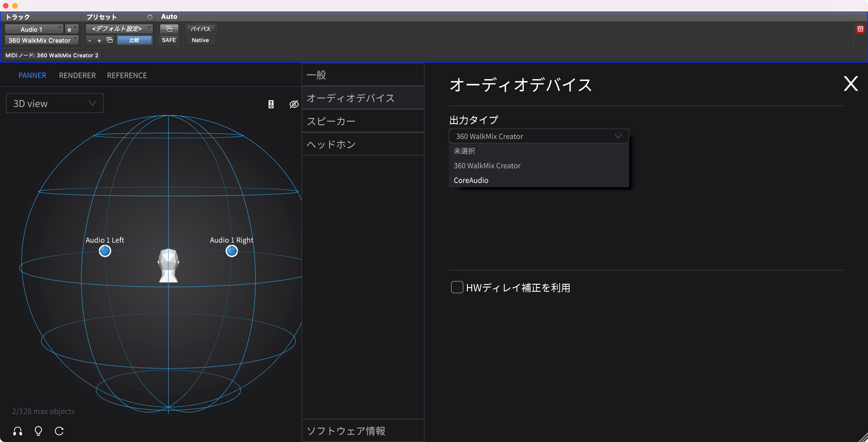Image resolution: width=868 pixels, height=442 pixels.
Task: Toggle the crossed-eye visibility icon
Action: (x=294, y=104)
